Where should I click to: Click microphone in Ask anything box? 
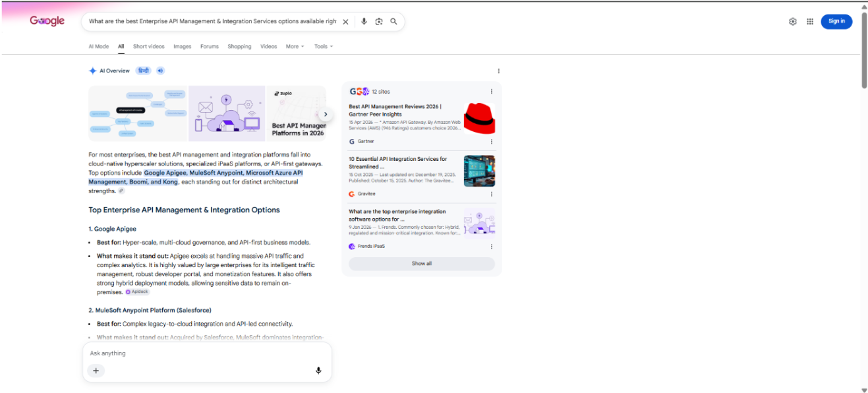(x=318, y=371)
